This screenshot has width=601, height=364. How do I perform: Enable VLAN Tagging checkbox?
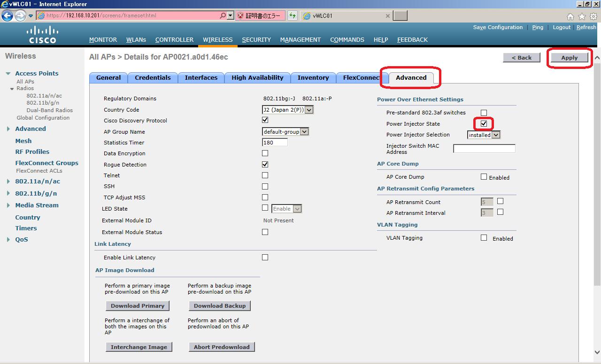pos(484,238)
